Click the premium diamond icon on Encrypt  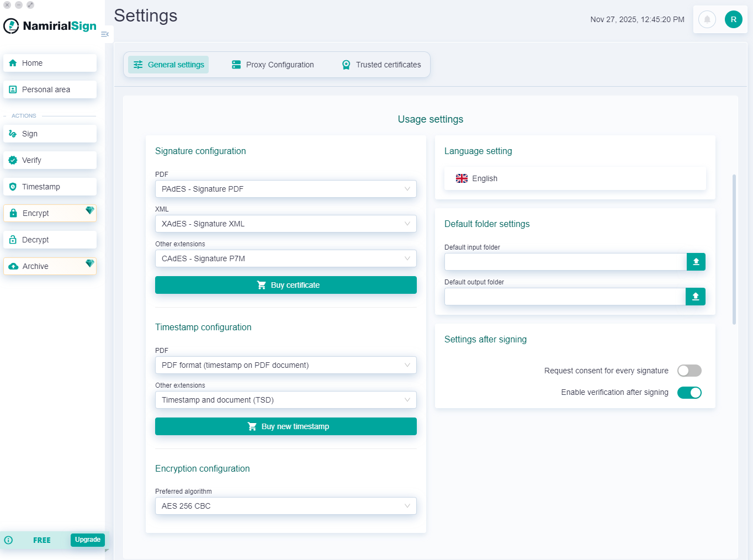(89, 210)
